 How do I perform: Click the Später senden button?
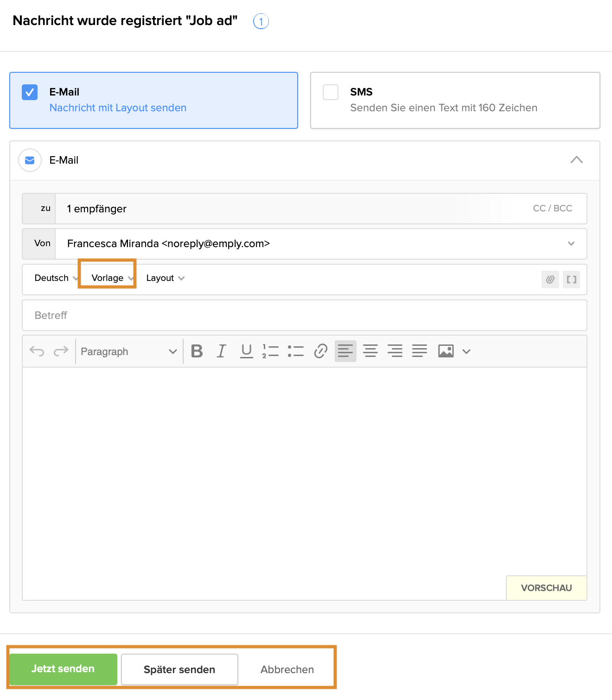(179, 669)
